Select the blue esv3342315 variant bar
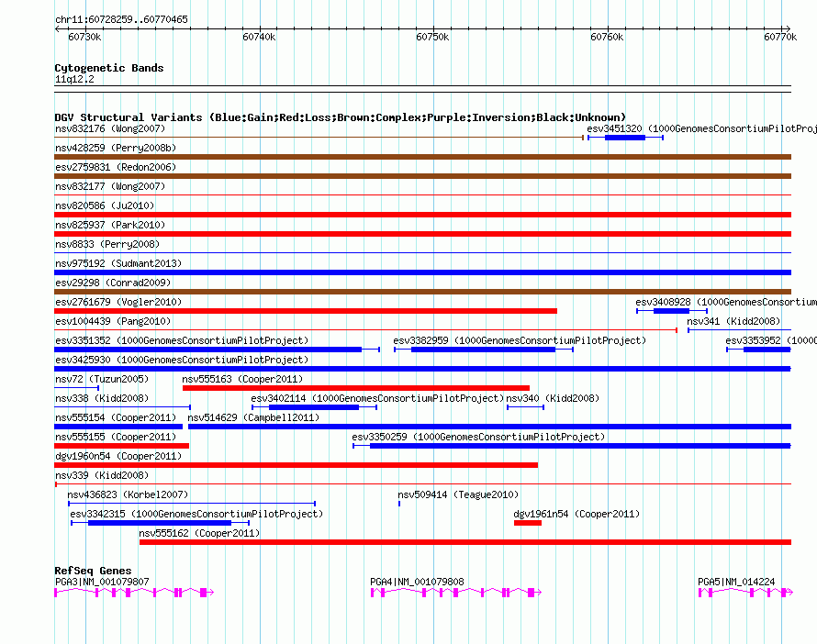Image resolution: width=817 pixels, height=644 pixels. tap(160, 523)
